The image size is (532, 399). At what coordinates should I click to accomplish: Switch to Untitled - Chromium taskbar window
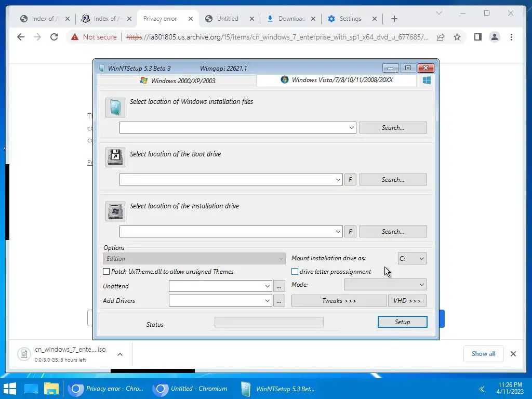[x=191, y=389]
